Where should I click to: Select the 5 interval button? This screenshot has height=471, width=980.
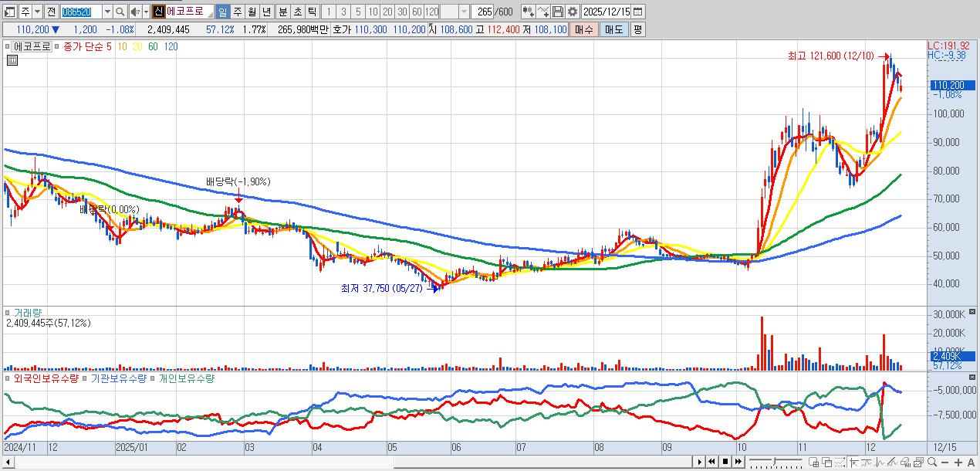point(358,12)
